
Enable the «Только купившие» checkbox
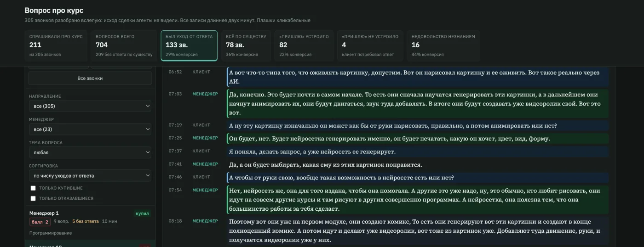point(33,188)
